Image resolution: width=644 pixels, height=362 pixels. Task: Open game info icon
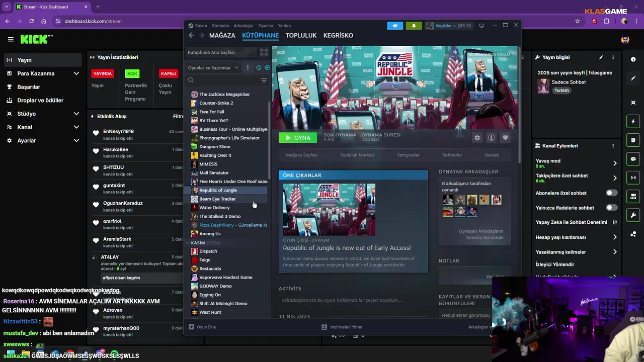point(491,138)
